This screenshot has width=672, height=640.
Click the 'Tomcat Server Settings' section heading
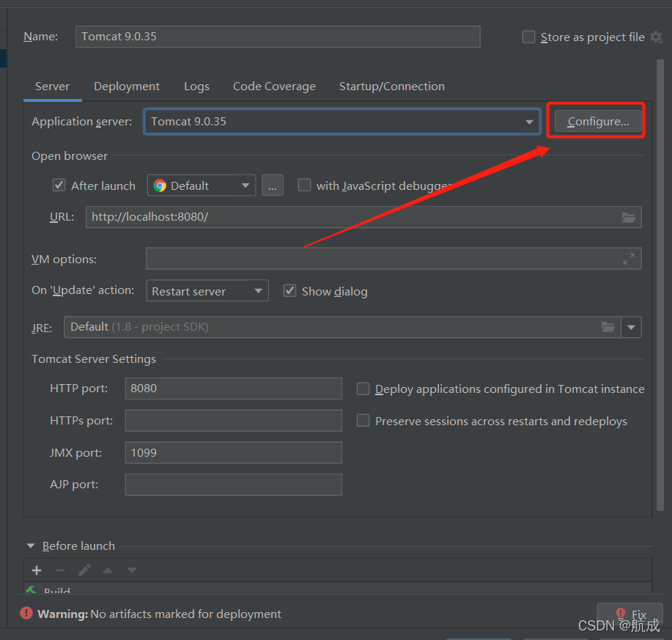[94, 358]
